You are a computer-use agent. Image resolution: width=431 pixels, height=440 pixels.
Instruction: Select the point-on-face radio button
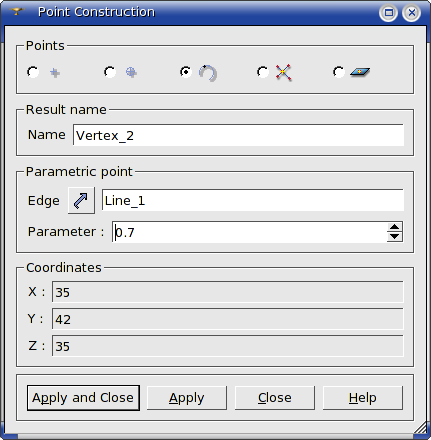click(x=339, y=72)
